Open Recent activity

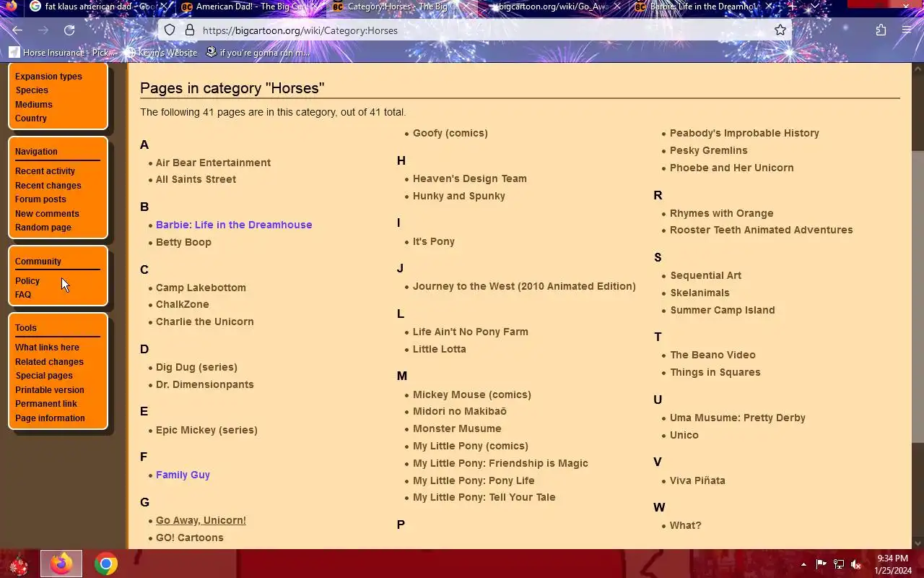(x=45, y=171)
